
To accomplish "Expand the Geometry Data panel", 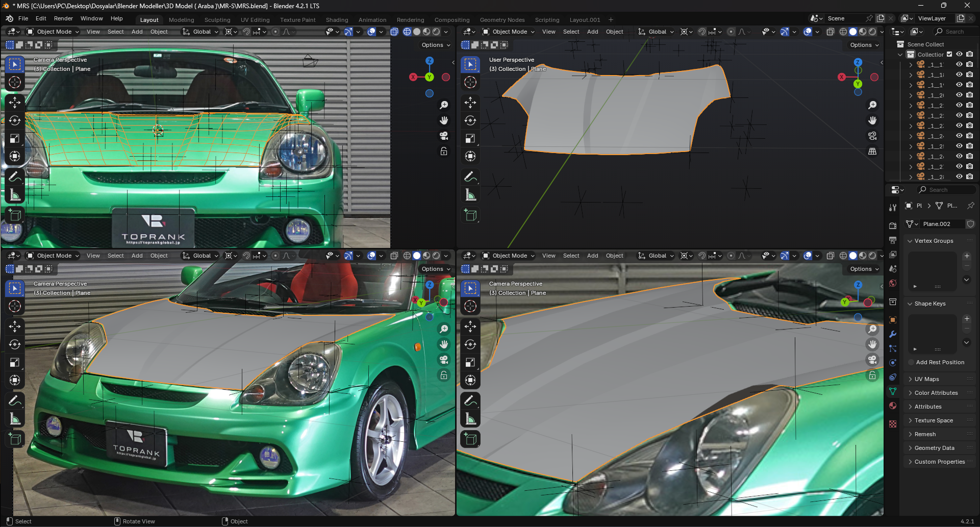I will [x=934, y=448].
